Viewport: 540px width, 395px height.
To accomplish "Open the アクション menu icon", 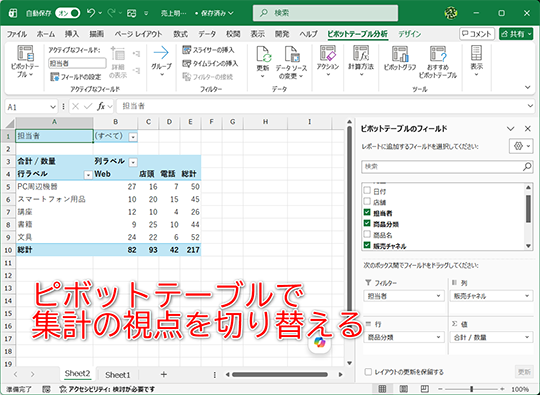I will tap(328, 53).
